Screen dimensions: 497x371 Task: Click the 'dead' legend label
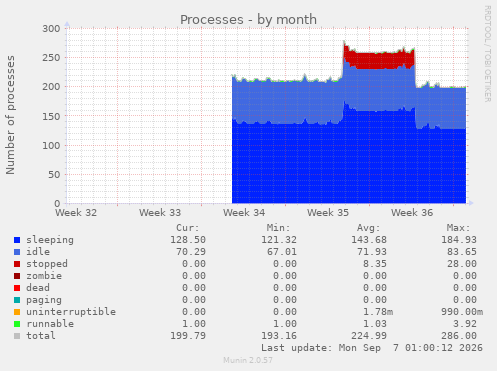(x=38, y=288)
